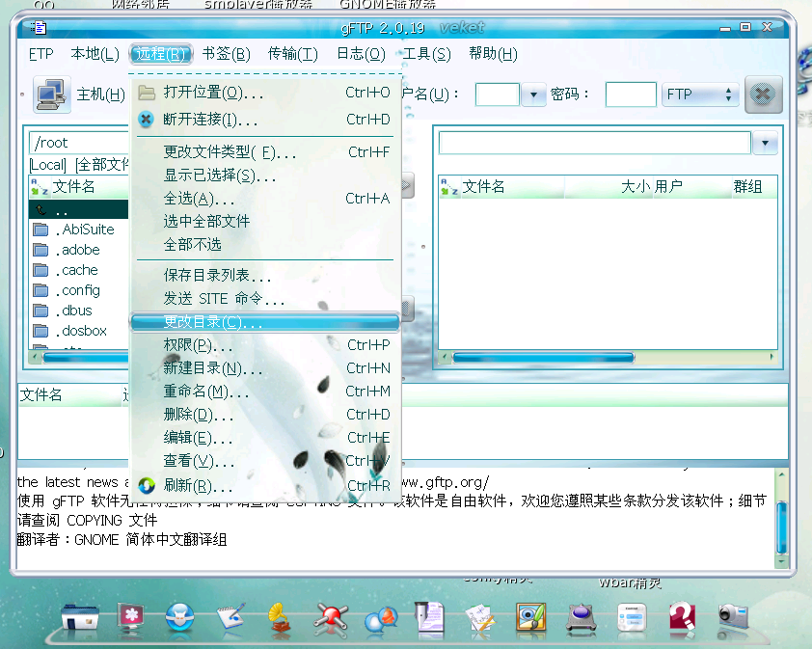
Task: Launch the notepad with pen dock icon
Action: [230, 616]
